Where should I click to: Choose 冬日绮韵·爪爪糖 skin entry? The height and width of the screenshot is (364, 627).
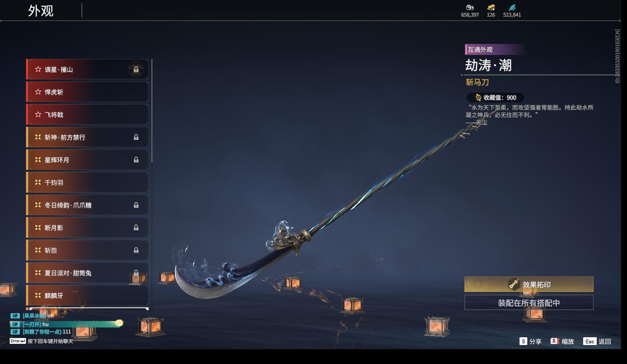pyautogui.click(x=87, y=205)
